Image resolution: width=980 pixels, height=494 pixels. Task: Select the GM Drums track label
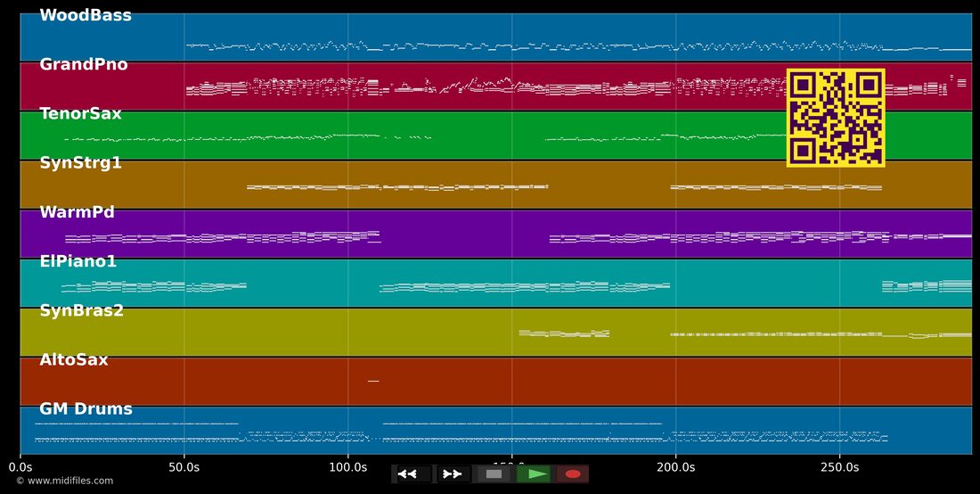(x=86, y=409)
